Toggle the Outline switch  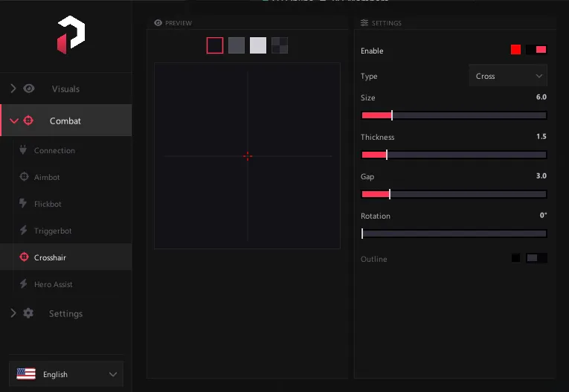536,258
